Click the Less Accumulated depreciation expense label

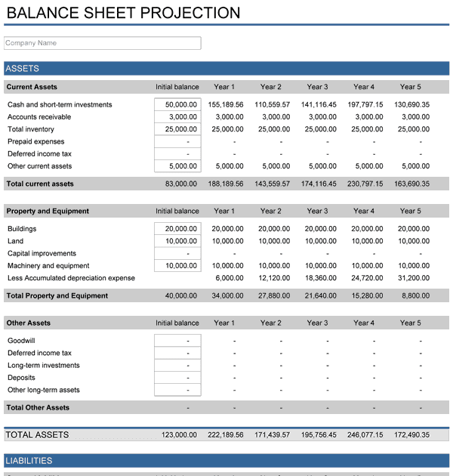tap(71, 278)
